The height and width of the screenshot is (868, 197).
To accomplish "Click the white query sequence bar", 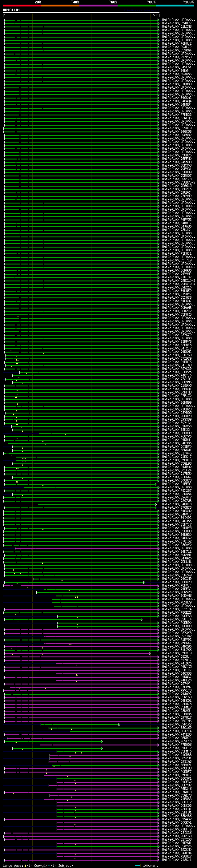I will point(81,12).
